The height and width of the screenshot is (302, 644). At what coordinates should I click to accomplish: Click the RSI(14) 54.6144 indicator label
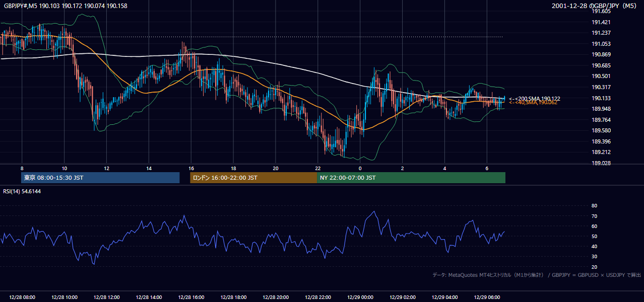click(22, 191)
